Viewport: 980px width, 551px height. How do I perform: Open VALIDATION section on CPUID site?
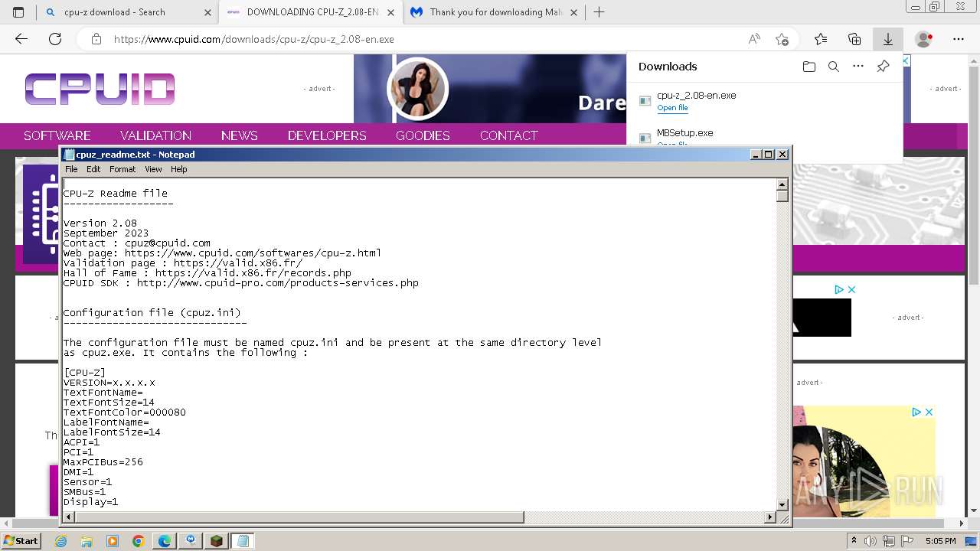(155, 135)
